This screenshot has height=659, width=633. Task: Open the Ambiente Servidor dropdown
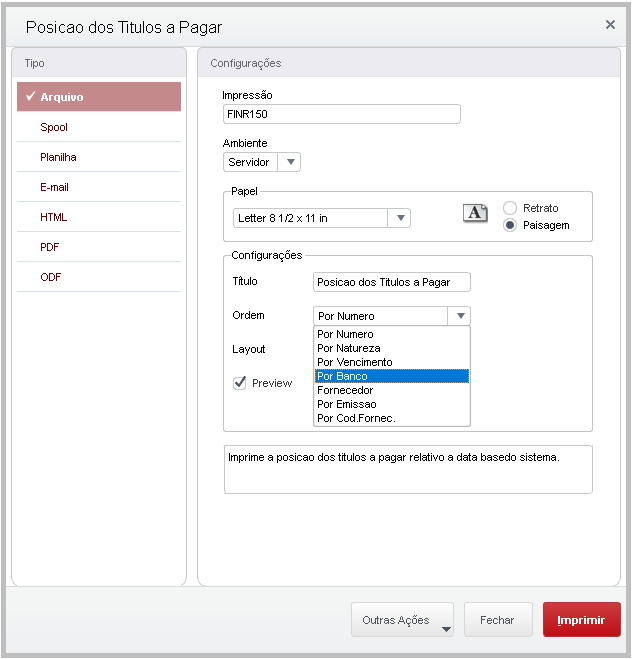tap(289, 162)
